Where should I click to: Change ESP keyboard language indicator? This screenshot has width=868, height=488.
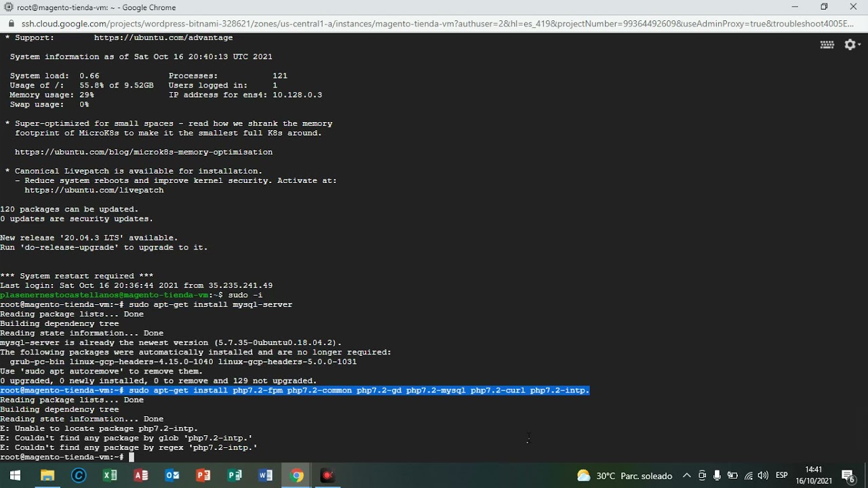(x=782, y=476)
